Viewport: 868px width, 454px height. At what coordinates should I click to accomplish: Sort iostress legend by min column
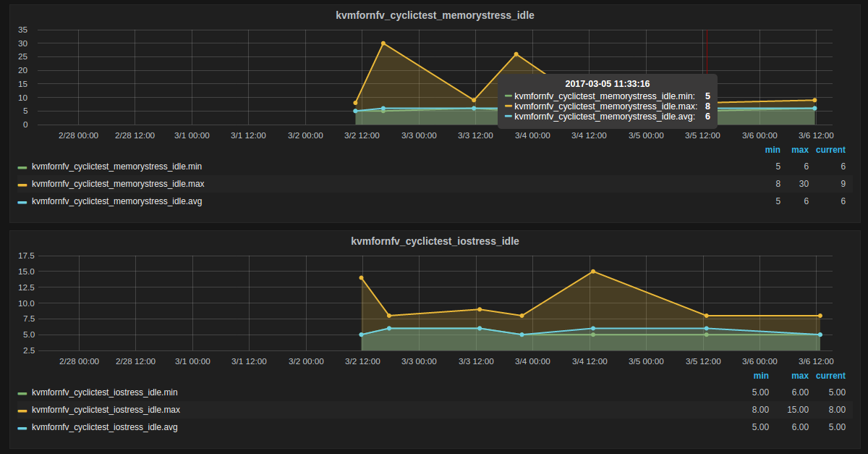click(761, 376)
